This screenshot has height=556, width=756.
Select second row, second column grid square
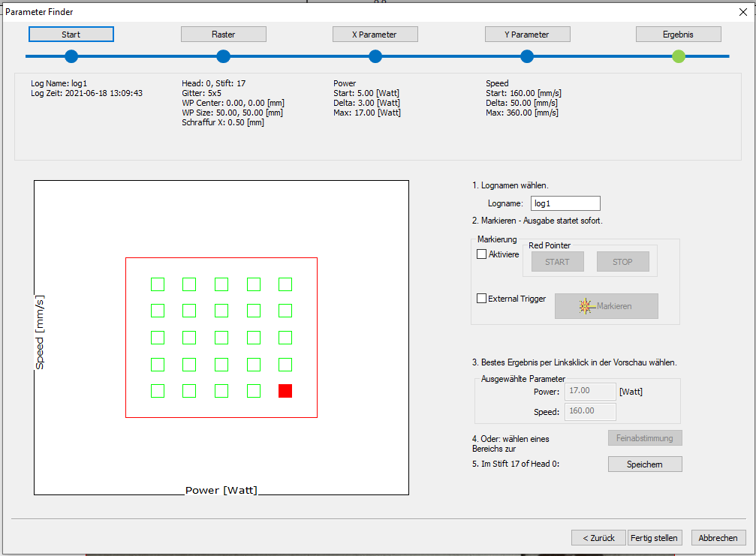189,311
